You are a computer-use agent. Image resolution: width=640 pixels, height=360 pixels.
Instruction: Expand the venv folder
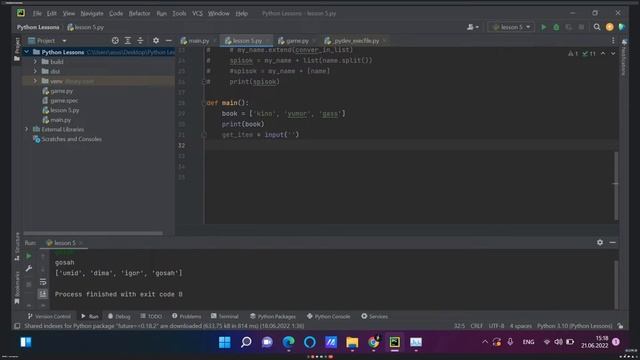click(35, 81)
